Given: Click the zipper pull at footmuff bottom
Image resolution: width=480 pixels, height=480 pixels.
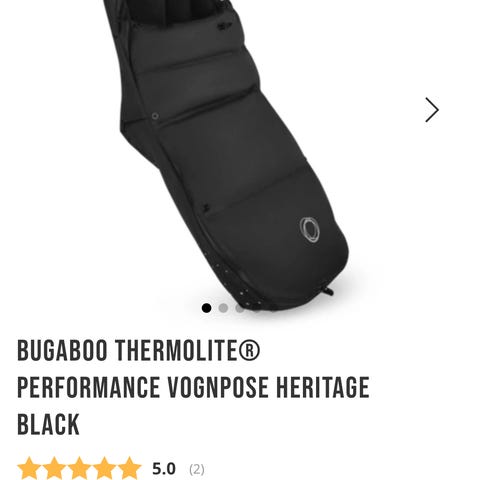Looking at the screenshot, I should [x=327, y=291].
